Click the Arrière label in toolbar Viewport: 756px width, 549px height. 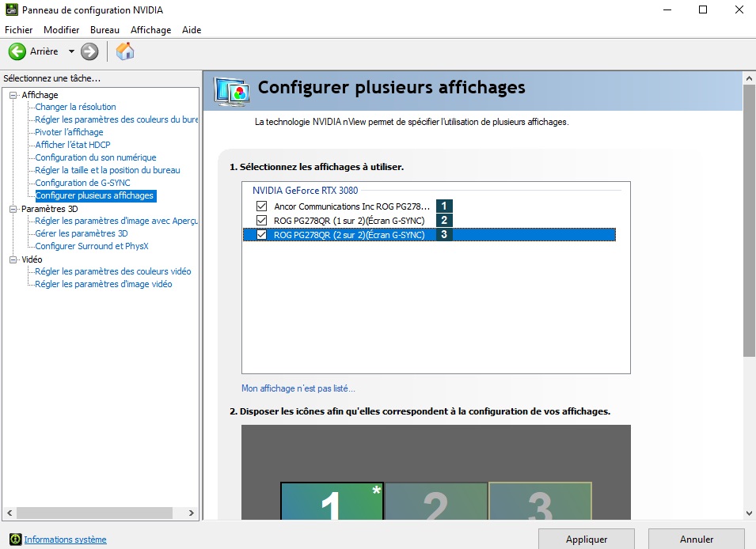44,51
